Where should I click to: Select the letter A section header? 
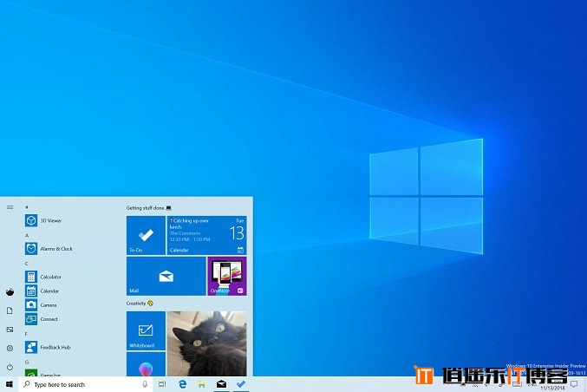point(27,236)
